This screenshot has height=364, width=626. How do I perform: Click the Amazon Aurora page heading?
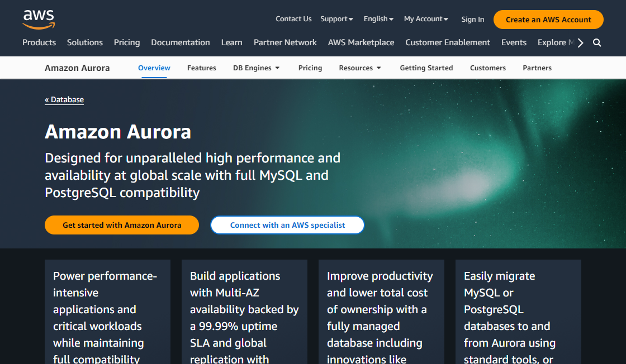[x=118, y=132]
